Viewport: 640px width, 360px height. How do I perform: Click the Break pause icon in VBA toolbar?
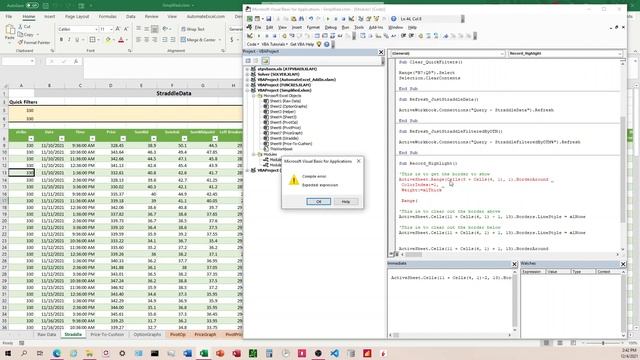[x=336, y=19]
